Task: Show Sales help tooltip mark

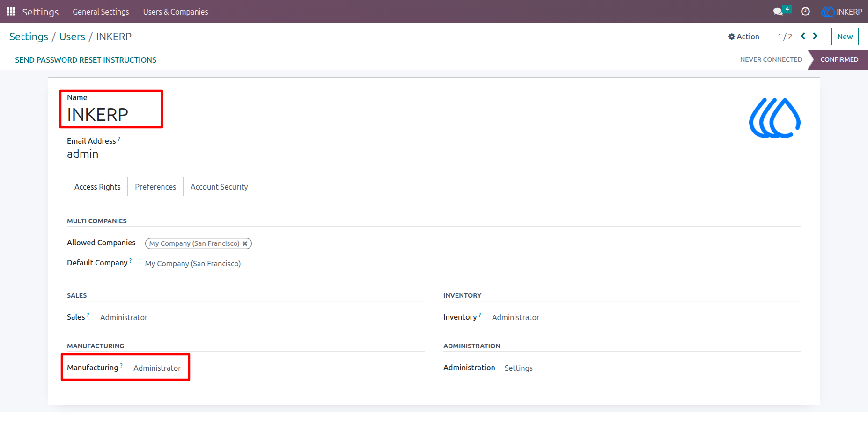Action: 88,315
